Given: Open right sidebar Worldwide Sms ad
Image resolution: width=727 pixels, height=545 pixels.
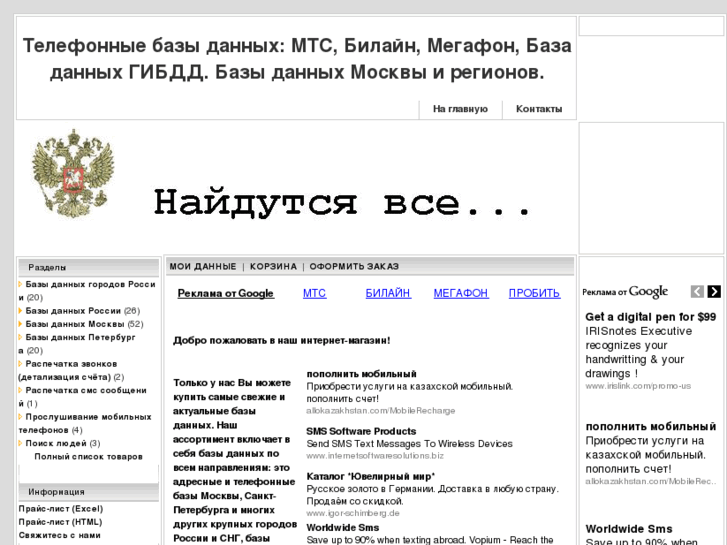Looking at the screenshot, I should click(x=629, y=529).
